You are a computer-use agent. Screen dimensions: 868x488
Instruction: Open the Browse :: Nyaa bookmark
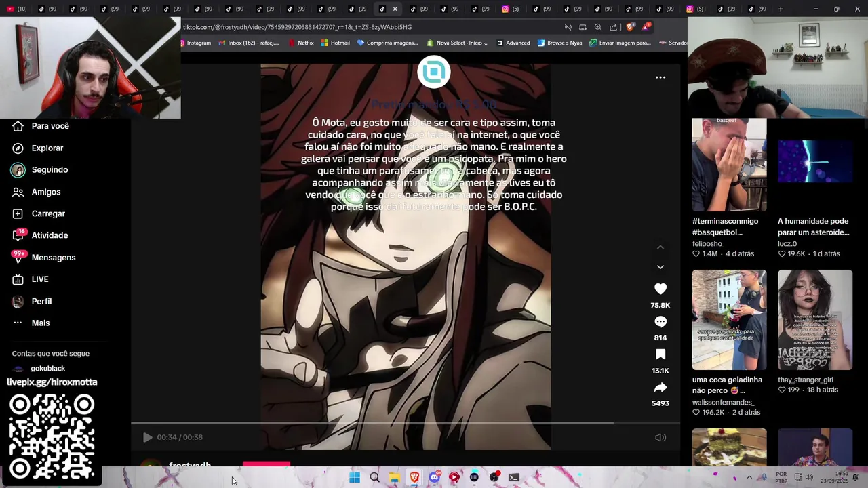click(x=559, y=43)
